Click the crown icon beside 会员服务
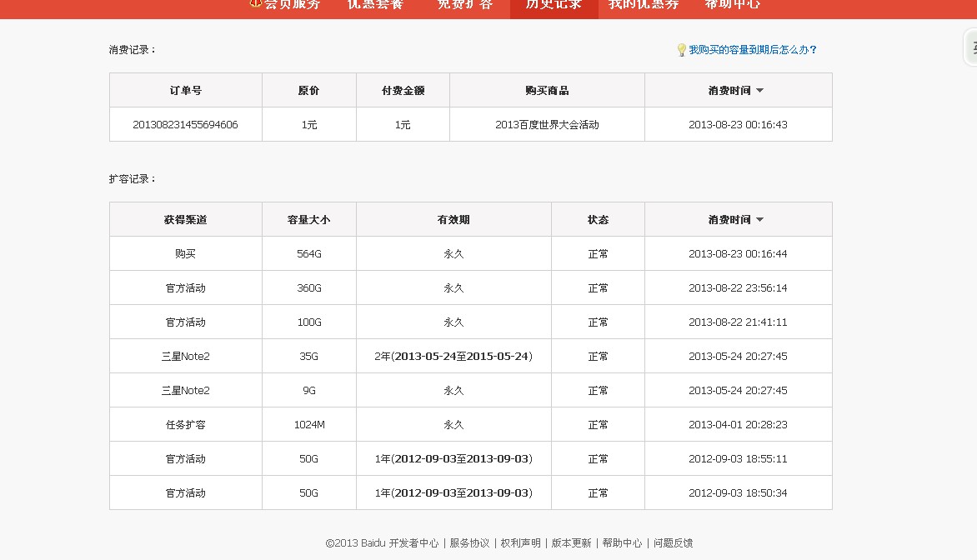 point(256,3)
